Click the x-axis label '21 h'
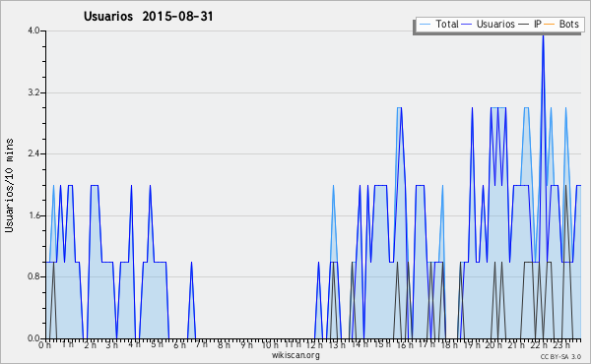Viewport: 591px width, 364px height. (515, 344)
